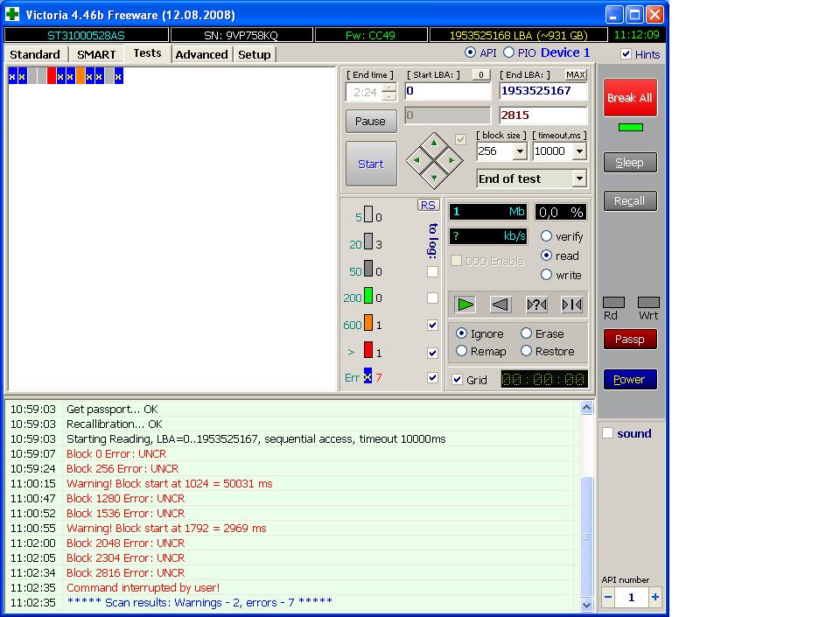Click the Victoria green cross title icon

11,14
